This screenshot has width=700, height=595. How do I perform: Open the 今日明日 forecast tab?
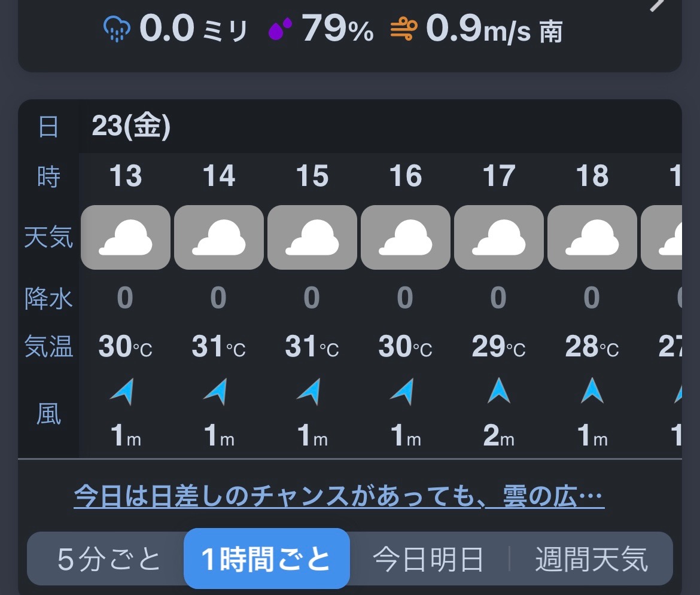(428, 559)
